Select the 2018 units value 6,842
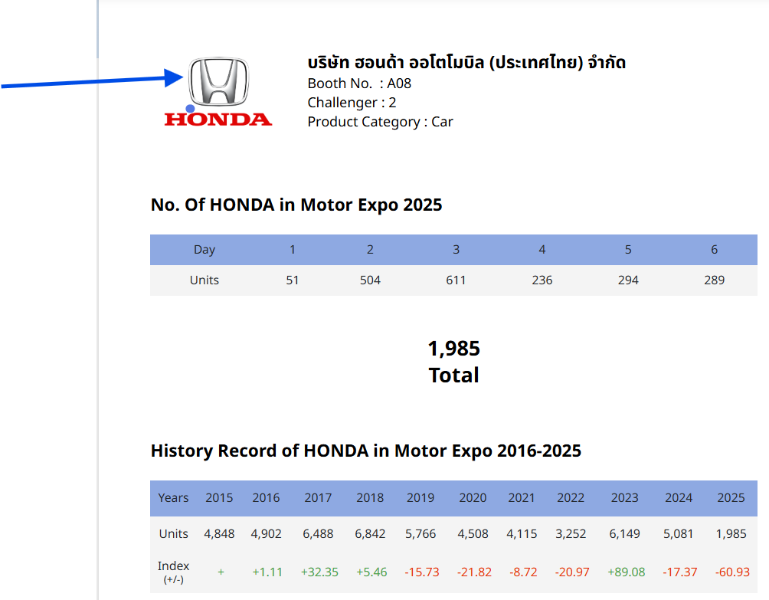 tap(370, 534)
